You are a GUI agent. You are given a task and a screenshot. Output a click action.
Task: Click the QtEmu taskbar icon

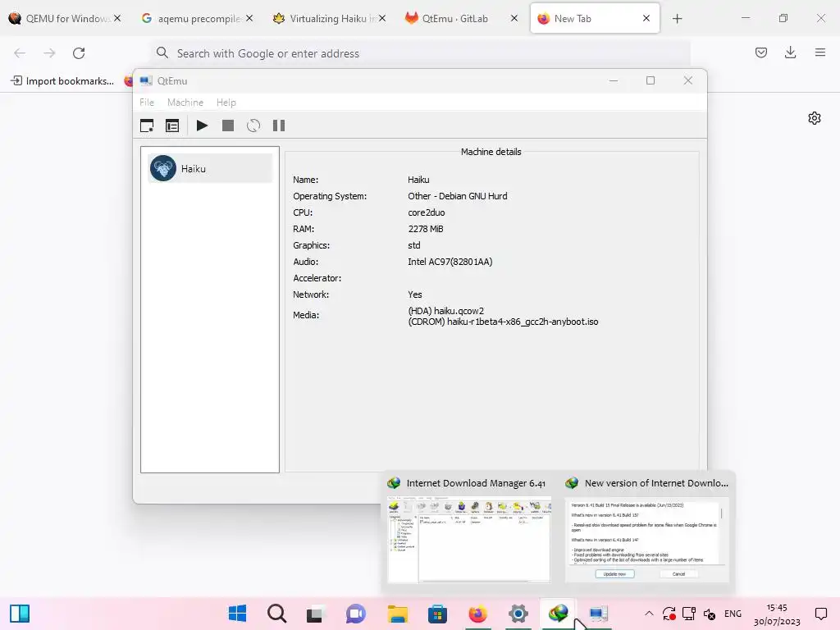pos(598,614)
